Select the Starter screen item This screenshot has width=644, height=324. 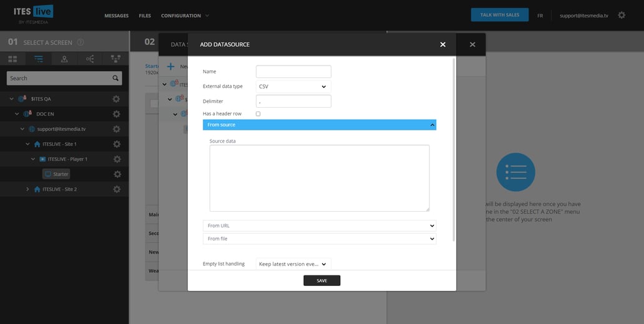56,174
